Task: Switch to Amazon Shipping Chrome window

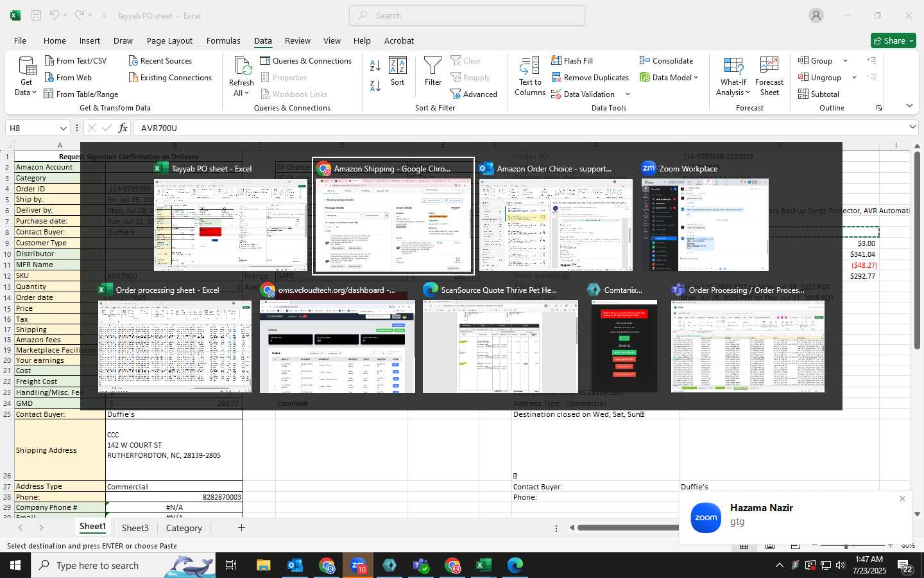Action: click(x=393, y=216)
